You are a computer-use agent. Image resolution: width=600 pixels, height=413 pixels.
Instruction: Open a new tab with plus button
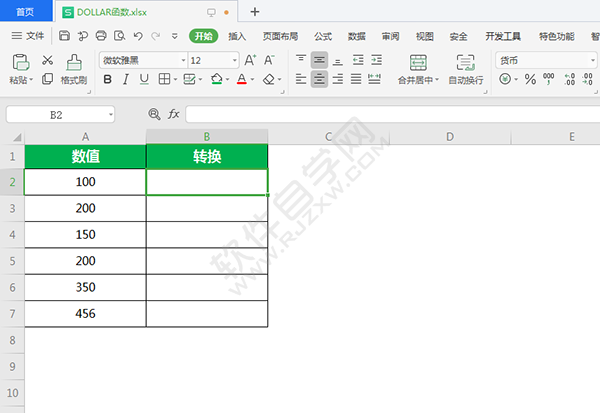255,12
